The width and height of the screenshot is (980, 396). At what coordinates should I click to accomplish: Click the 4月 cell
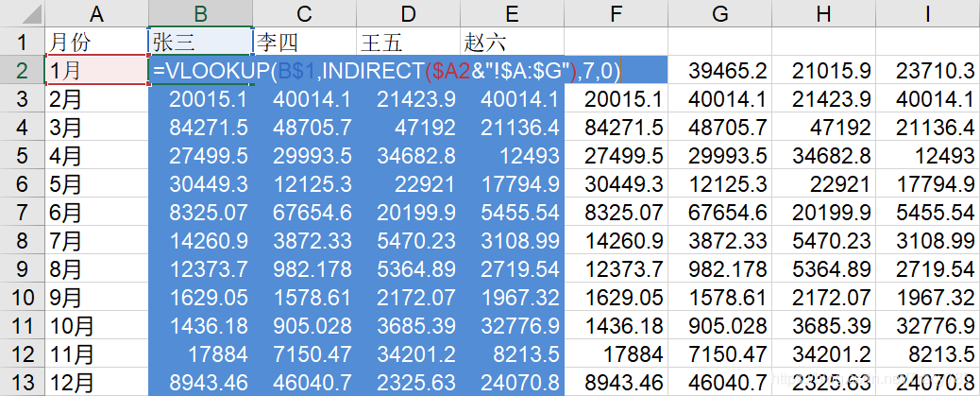(x=96, y=155)
